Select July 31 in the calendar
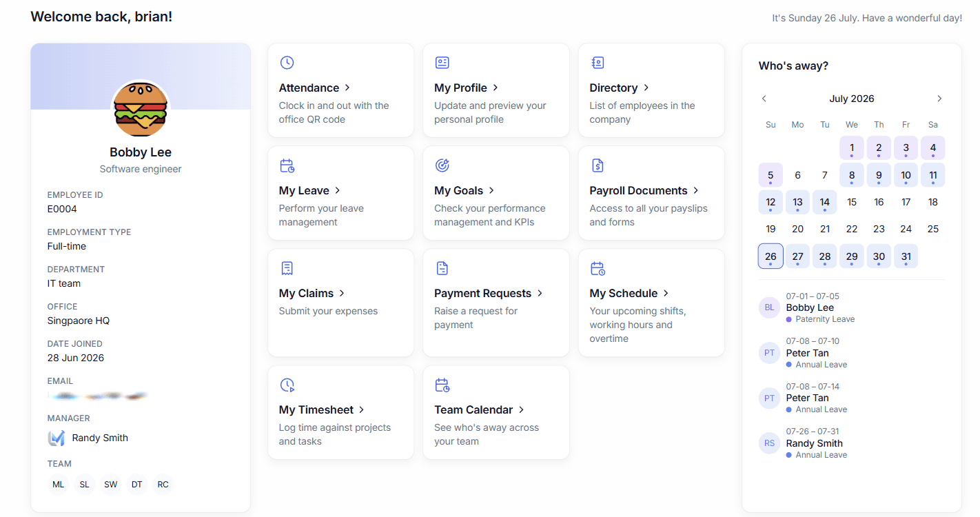The height and width of the screenshot is (517, 980). tap(906, 256)
